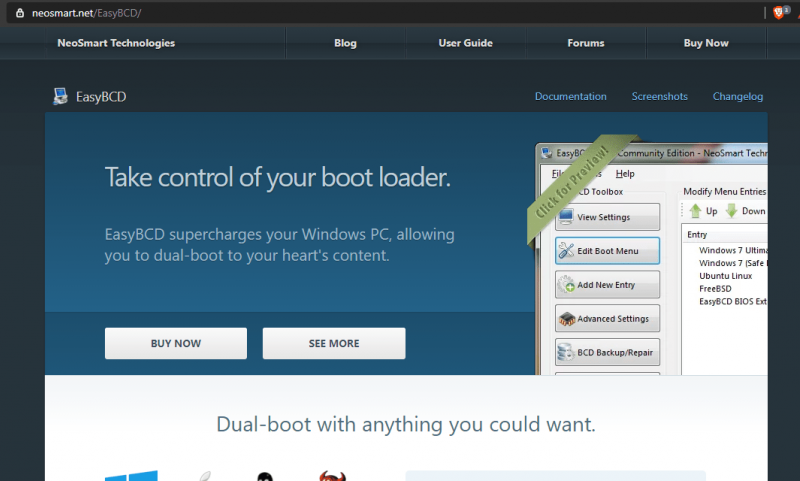Click the SEE MORE button
The image size is (800, 481).
tap(334, 343)
